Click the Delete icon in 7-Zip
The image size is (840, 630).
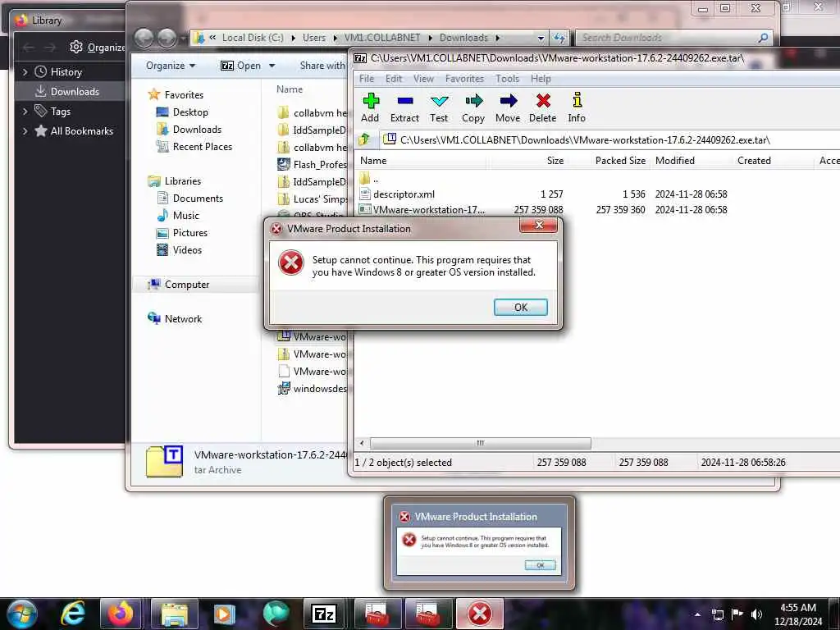pyautogui.click(x=543, y=107)
